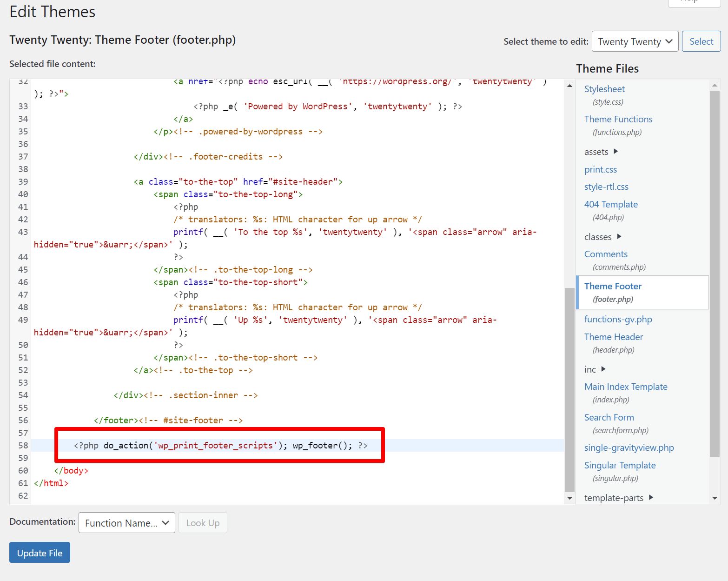The width and height of the screenshot is (728, 581).
Task: Open the Stylesheet style.css file
Action: pyautogui.click(x=604, y=89)
